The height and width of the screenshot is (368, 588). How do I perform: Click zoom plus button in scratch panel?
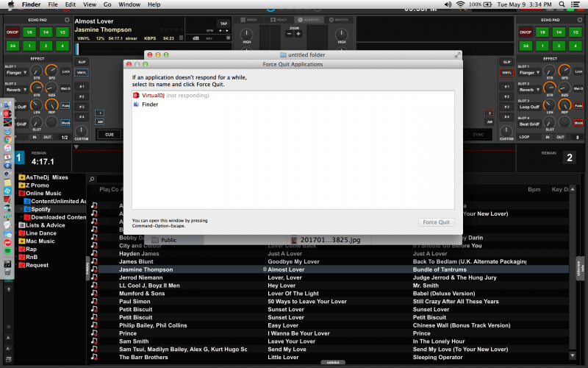click(x=298, y=34)
